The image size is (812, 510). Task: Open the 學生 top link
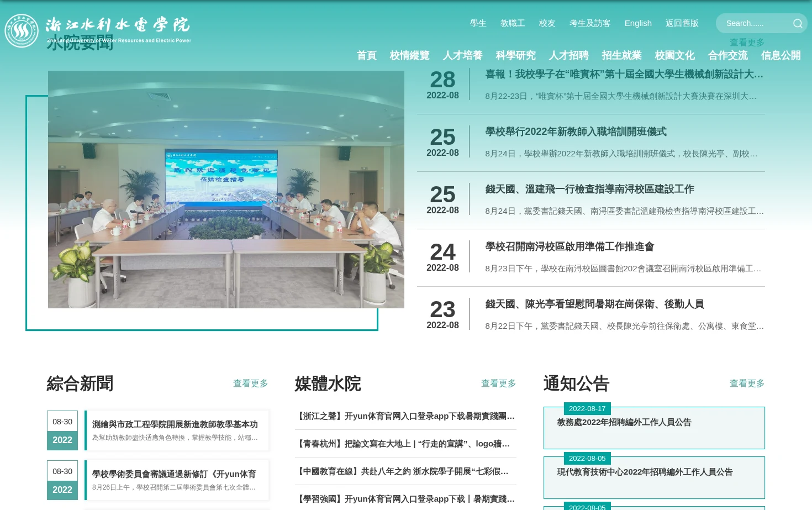(x=478, y=23)
